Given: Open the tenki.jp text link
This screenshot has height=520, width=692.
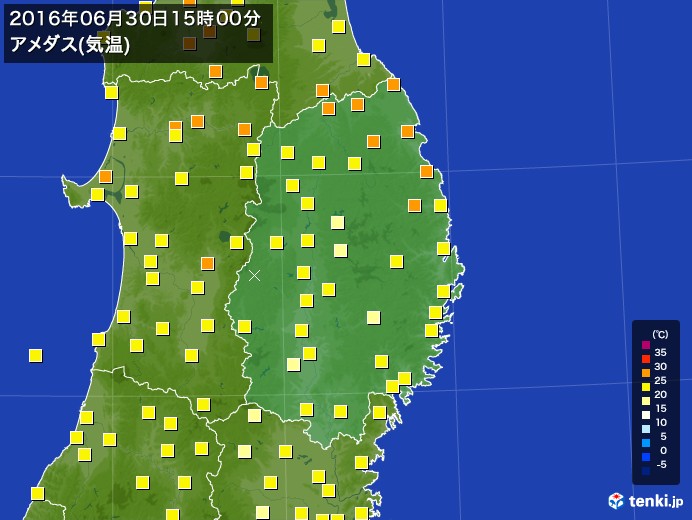Looking at the screenshot, I should [656, 501].
